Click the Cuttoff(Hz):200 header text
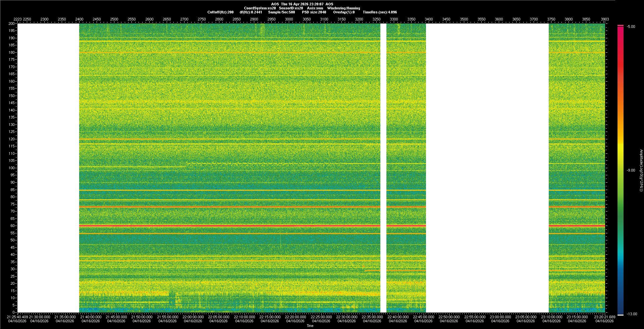Screen dimensions: 644x329 coord(220,12)
